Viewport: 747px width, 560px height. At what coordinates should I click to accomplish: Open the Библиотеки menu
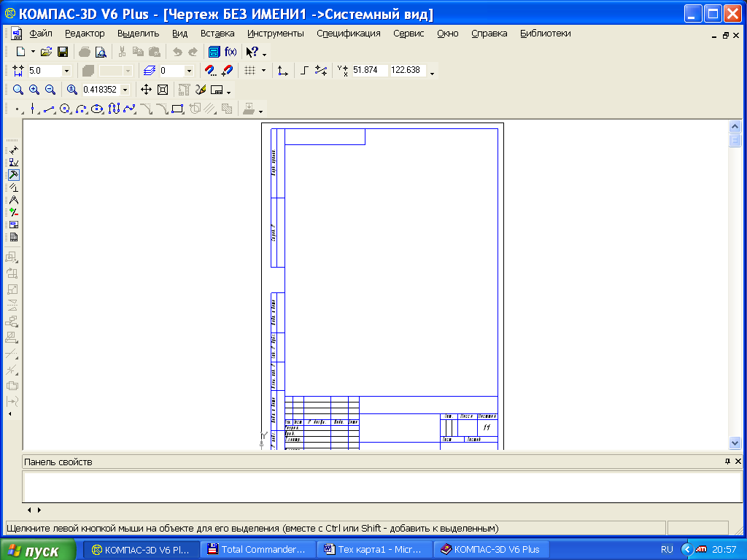pyautogui.click(x=545, y=34)
